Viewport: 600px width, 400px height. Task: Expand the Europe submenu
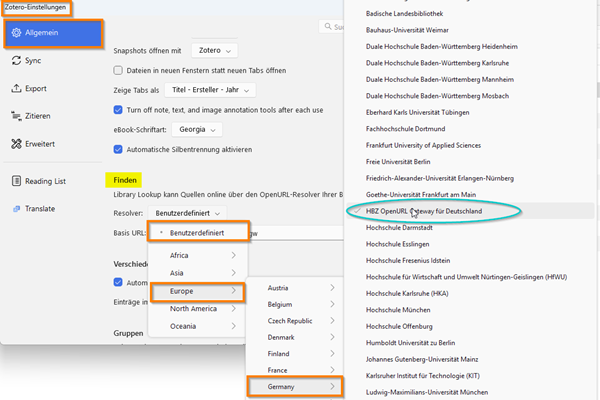click(198, 291)
